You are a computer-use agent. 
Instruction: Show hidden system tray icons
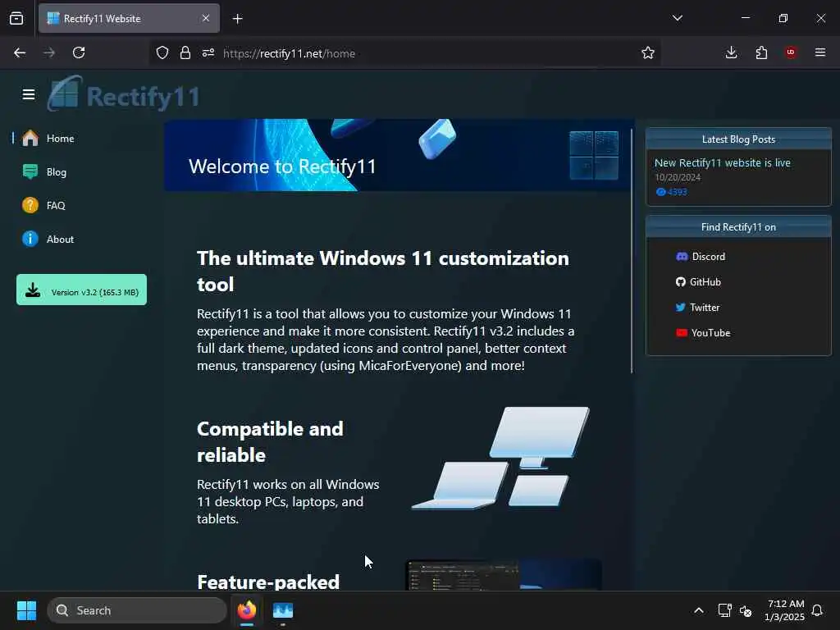699,610
